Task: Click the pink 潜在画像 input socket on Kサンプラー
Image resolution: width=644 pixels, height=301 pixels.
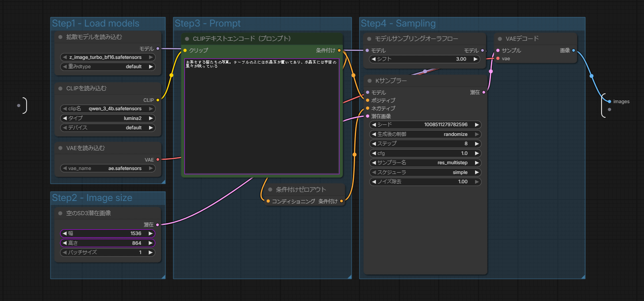Action: [368, 116]
